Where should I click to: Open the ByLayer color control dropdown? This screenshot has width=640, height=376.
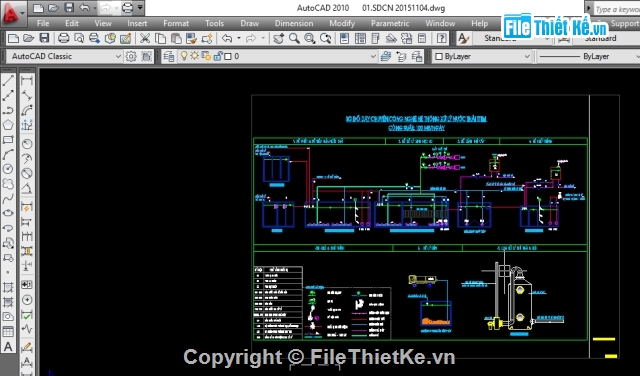483,56
